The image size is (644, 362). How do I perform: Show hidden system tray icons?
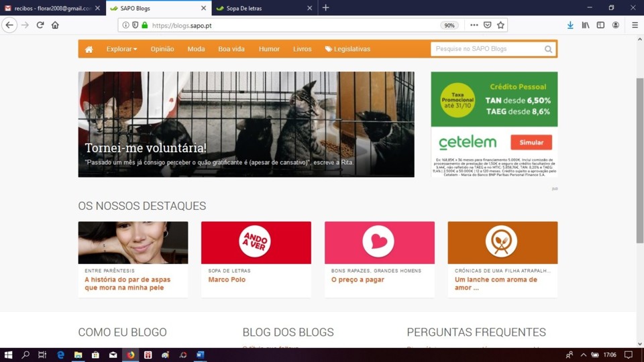pyautogui.click(x=584, y=355)
